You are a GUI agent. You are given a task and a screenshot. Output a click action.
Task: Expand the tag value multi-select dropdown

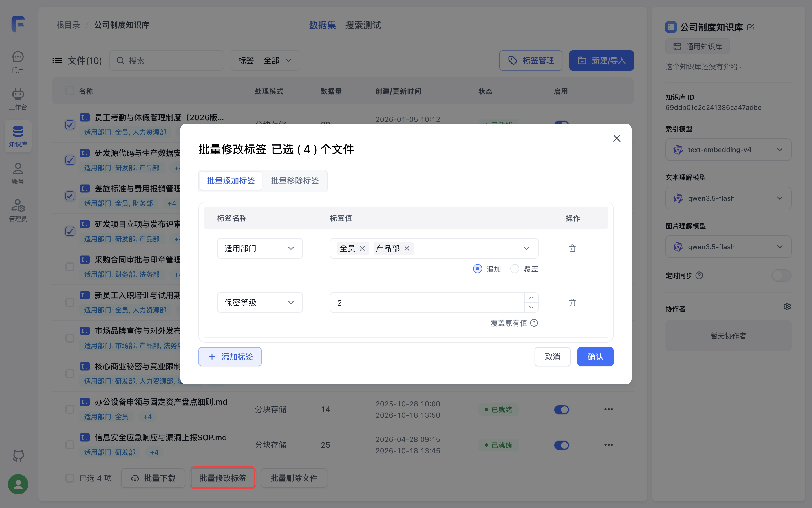click(x=526, y=248)
